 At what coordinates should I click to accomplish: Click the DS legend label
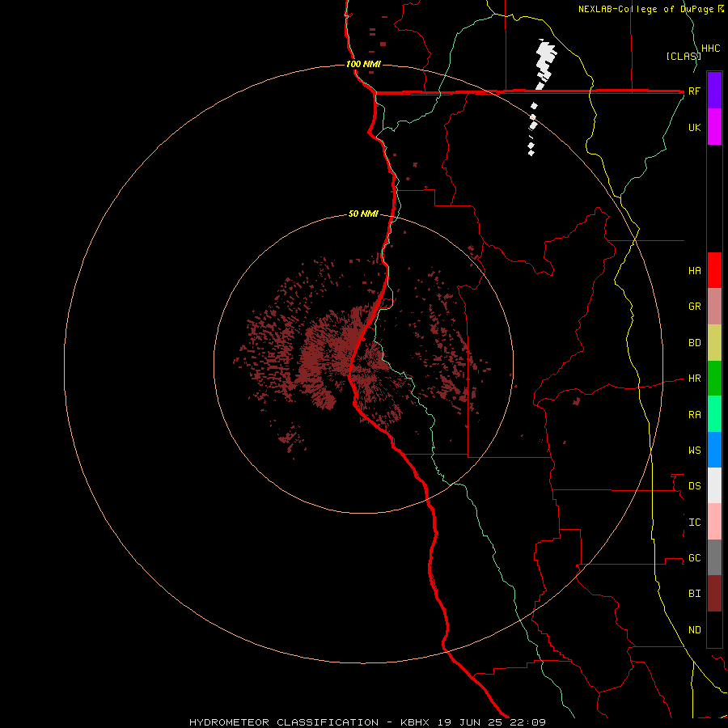(694, 485)
